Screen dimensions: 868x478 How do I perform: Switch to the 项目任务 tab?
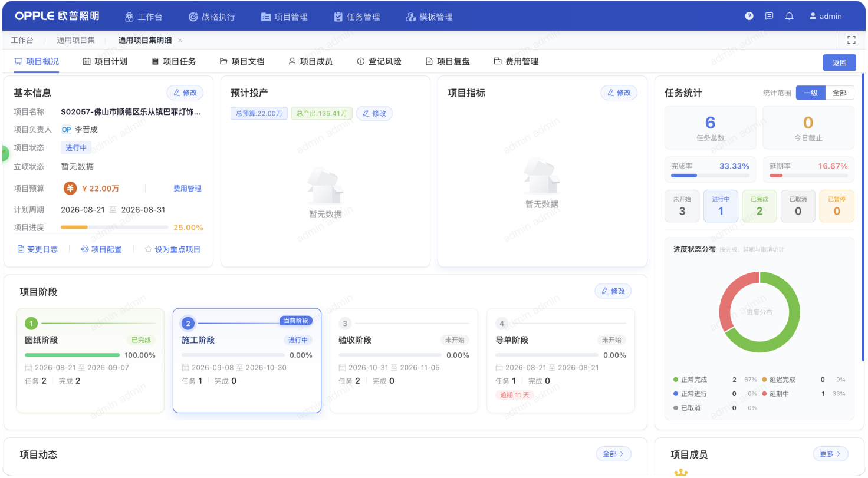click(x=173, y=61)
